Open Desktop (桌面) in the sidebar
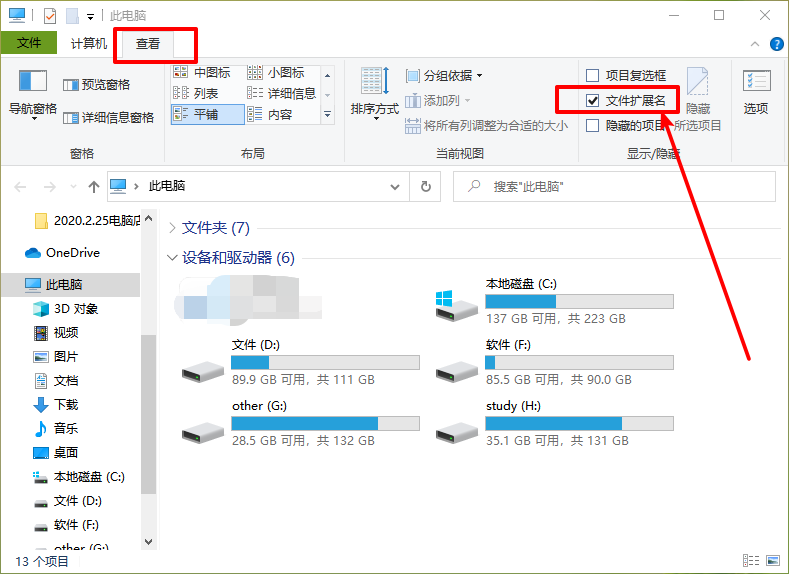789x574 pixels. [56, 453]
